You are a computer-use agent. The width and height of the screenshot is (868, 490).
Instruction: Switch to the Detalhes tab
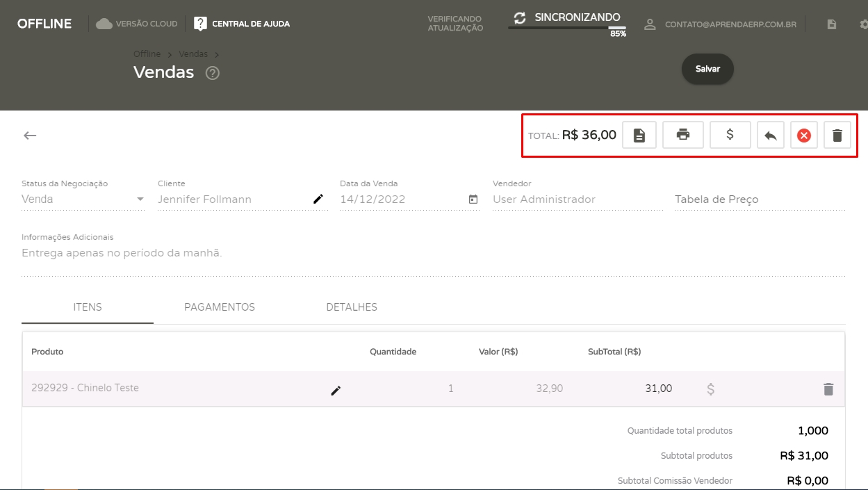pos(352,307)
